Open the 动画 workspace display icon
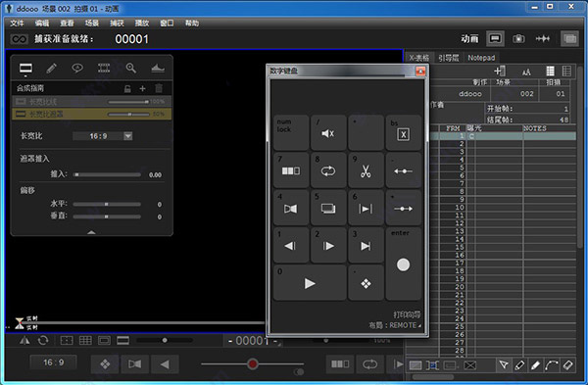This screenshot has height=385, width=588. coord(495,38)
